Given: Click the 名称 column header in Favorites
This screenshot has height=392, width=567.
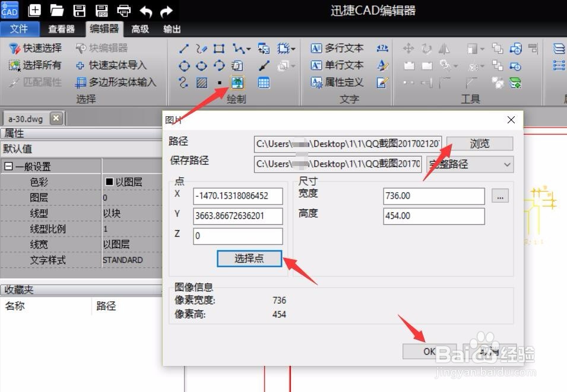Looking at the screenshot, I should click(x=15, y=305).
